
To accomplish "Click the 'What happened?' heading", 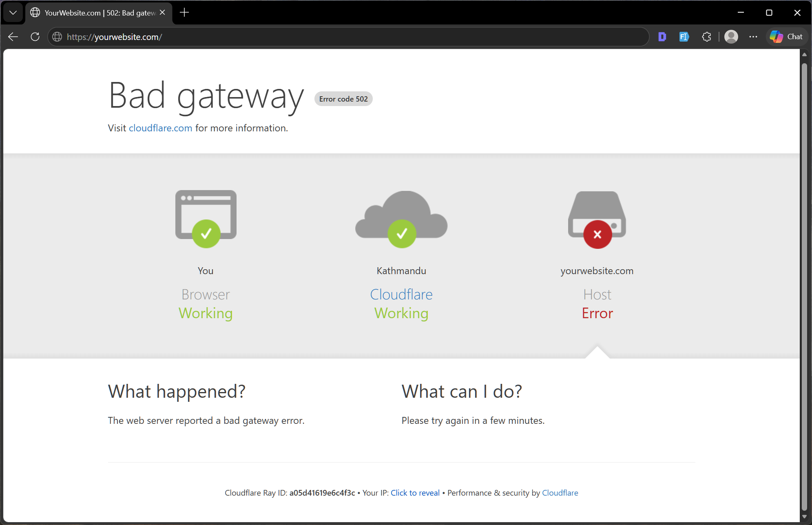I will pos(177,392).
